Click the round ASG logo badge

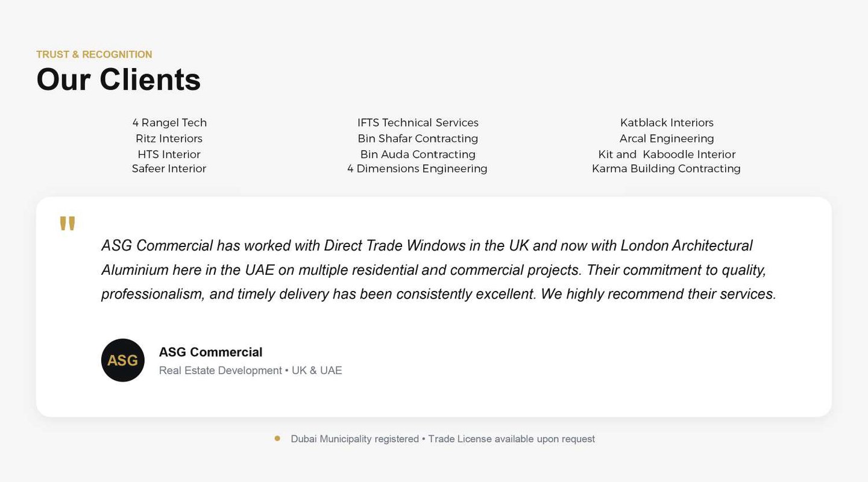[x=123, y=360]
